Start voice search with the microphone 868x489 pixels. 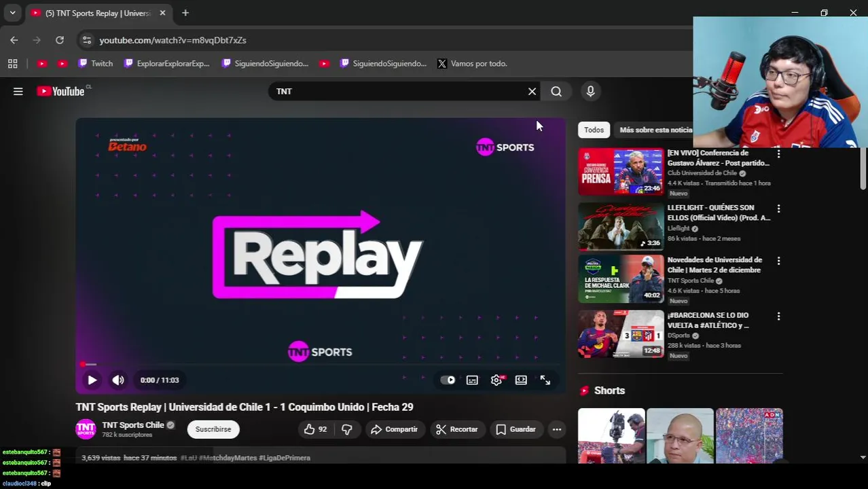coord(590,91)
